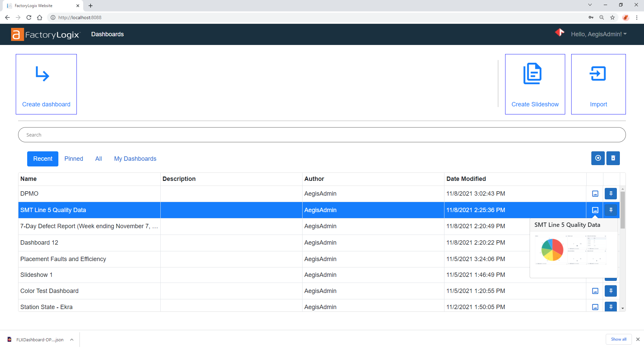Open the Dashboards navigation link
Image resolution: width=644 pixels, height=349 pixels.
click(107, 34)
